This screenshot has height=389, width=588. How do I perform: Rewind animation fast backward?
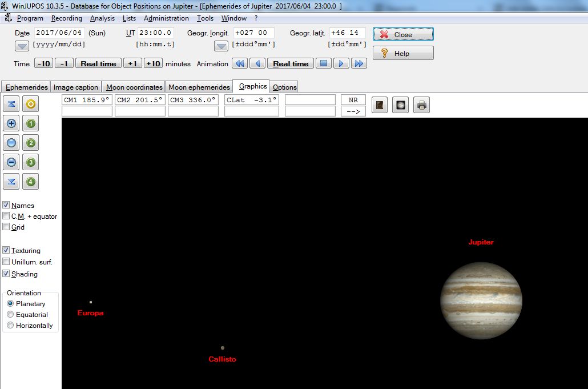240,63
